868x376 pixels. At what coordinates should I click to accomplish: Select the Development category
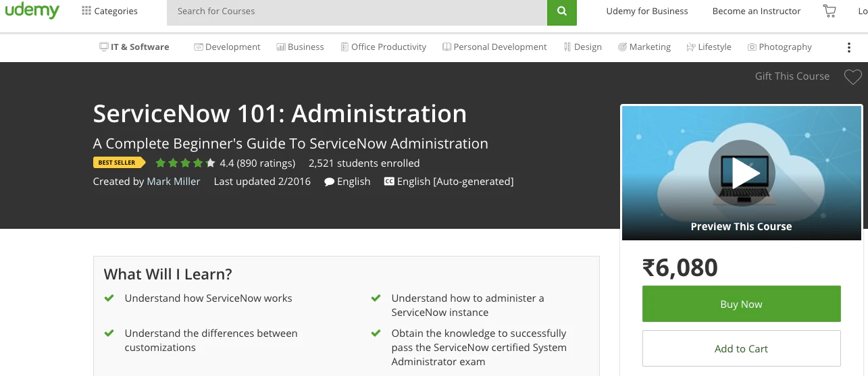coord(227,47)
